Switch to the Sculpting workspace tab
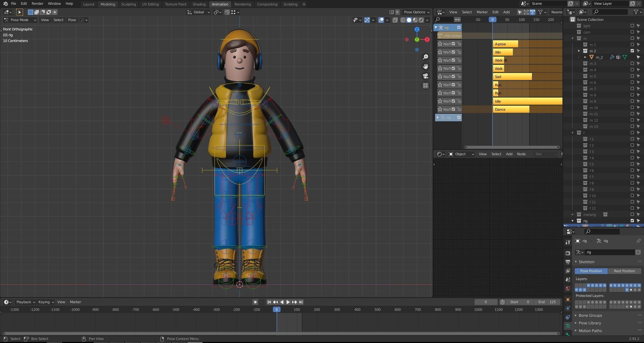Image resolution: width=644 pixels, height=343 pixels. (128, 4)
